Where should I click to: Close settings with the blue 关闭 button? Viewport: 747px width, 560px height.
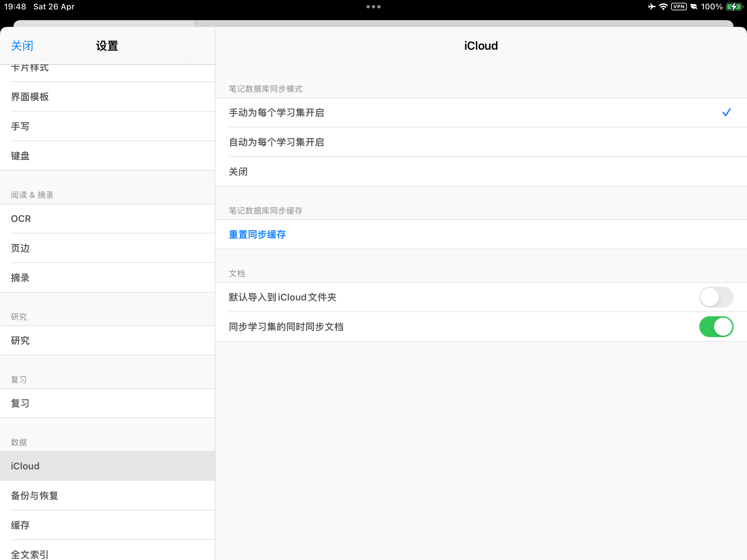coord(22,46)
